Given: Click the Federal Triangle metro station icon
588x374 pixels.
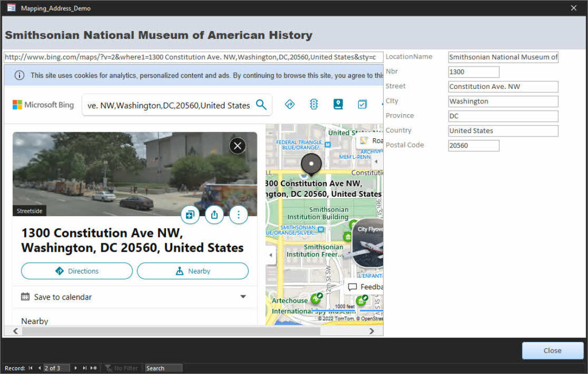Looking at the screenshot, I should pos(328,145).
